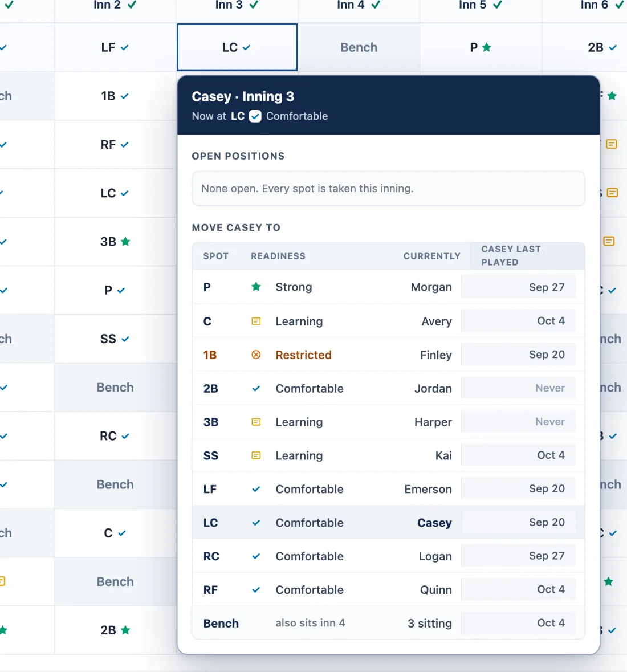Select the 1B cell in Inn 2 column
Image resolution: width=627 pixels, height=672 pixels.
115,96
